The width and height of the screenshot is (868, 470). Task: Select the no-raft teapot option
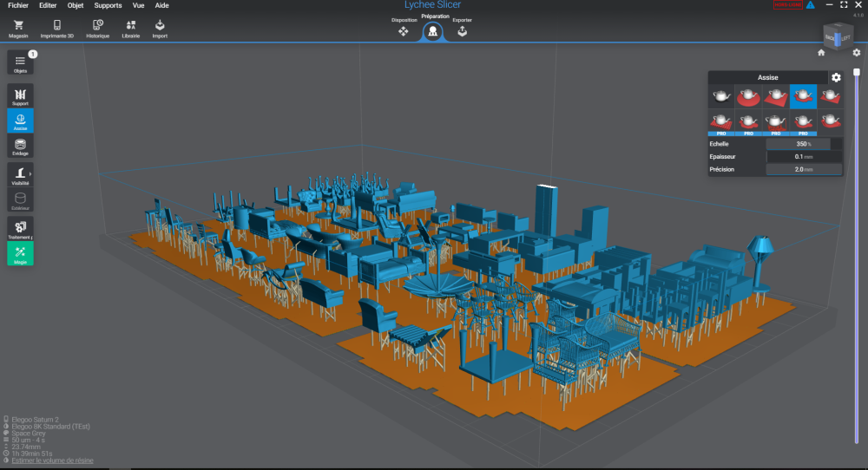click(x=721, y=97)
